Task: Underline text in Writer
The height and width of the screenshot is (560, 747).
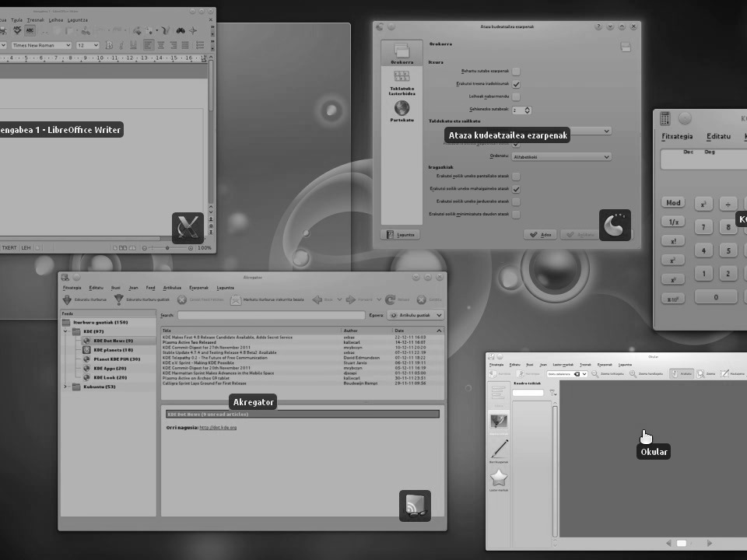Action: point(133,45)
